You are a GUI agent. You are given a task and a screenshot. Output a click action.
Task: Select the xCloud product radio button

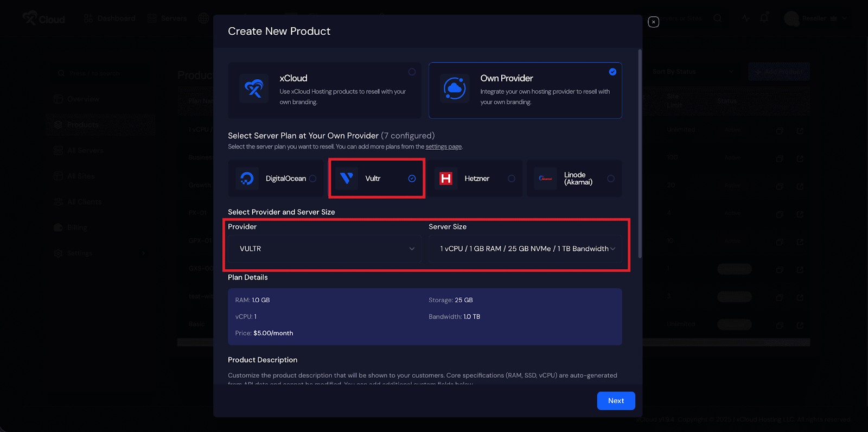point(412,72)
